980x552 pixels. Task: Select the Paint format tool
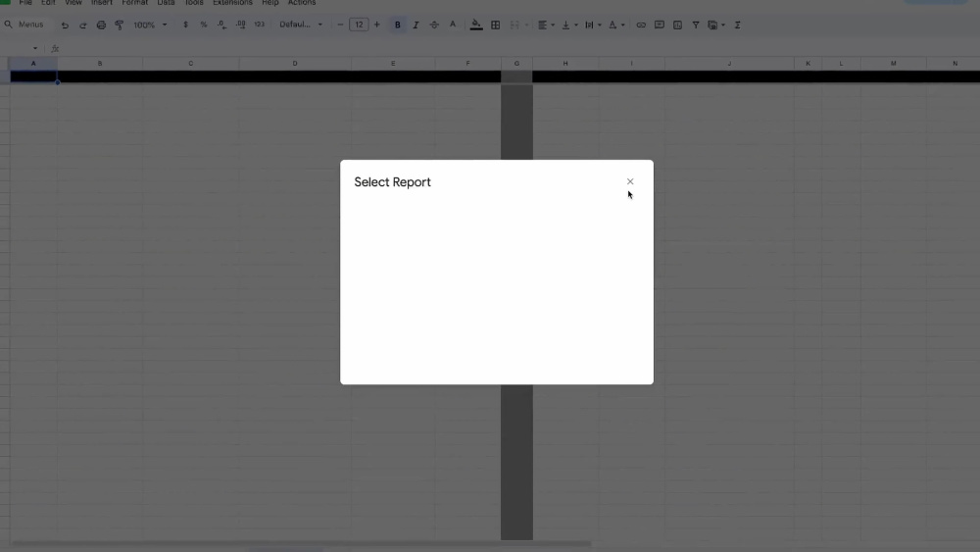coord(120,25)
